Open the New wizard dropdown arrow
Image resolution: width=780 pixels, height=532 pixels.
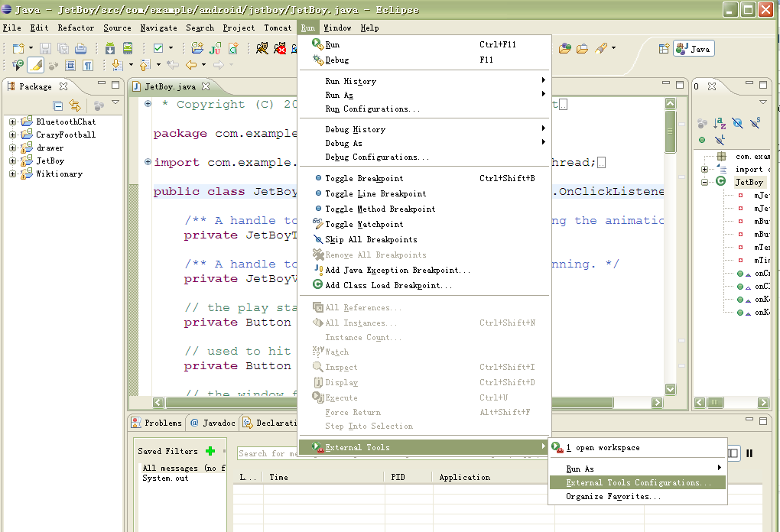31,48
